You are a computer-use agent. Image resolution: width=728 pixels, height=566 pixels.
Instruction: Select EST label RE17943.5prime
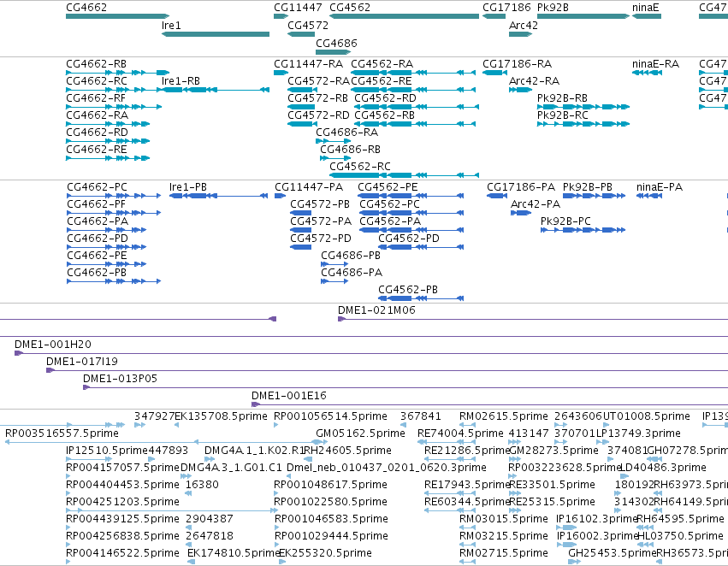click(x=468, y=485)
